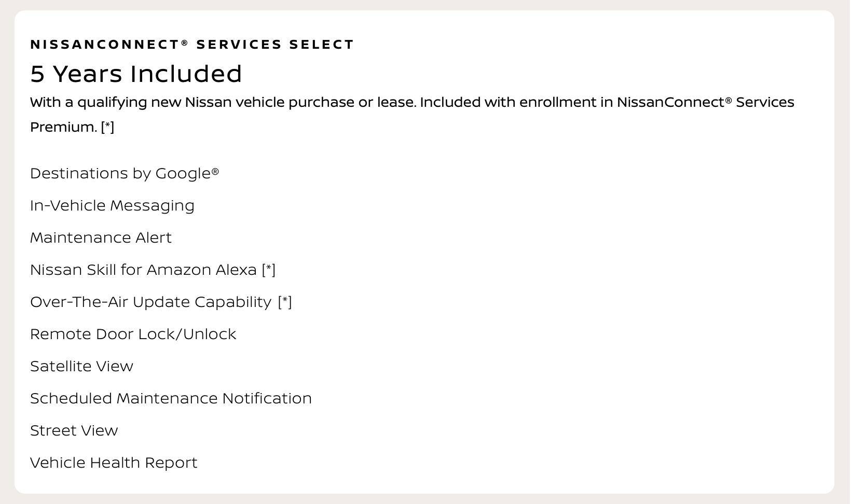Click the Maintenance Alert feature
The width and height of the screenshot is (851, 504).
(101, 238)
